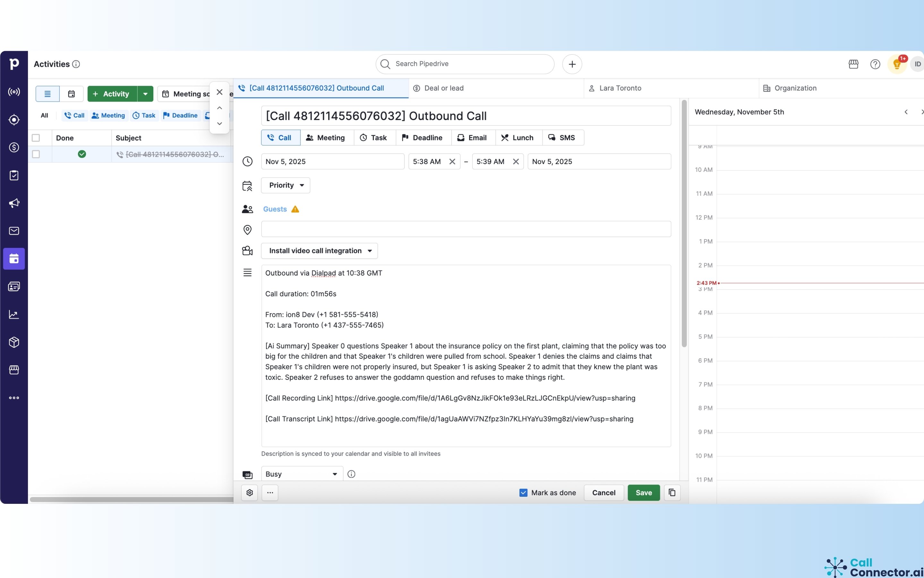This screenshot has width=924, height=578.
Task: Open Marketplace store icon in sidebar
Action: (x=14, y=370)
